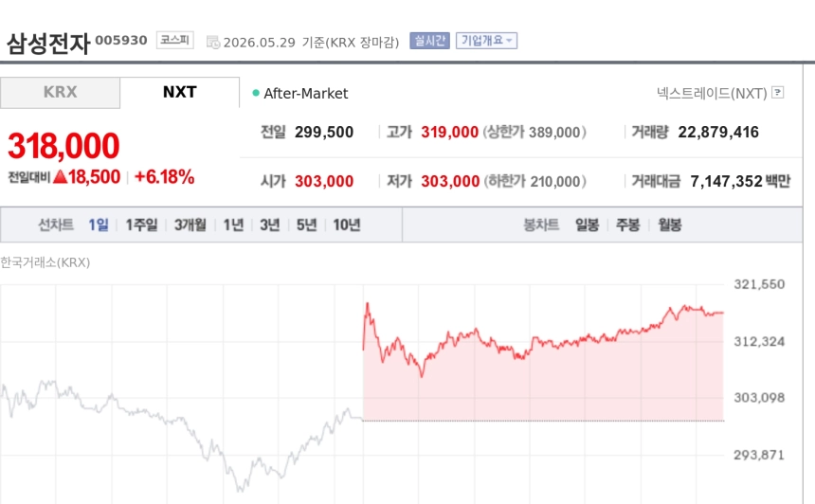The image size is (815, 504).
Task: Open the 주봉 weekly candle chart
Action: pos(628,225)
